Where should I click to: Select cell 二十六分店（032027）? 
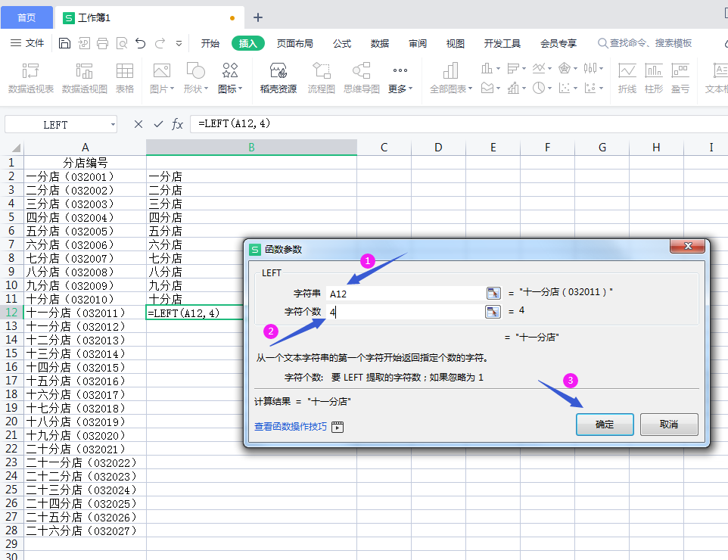85,530
